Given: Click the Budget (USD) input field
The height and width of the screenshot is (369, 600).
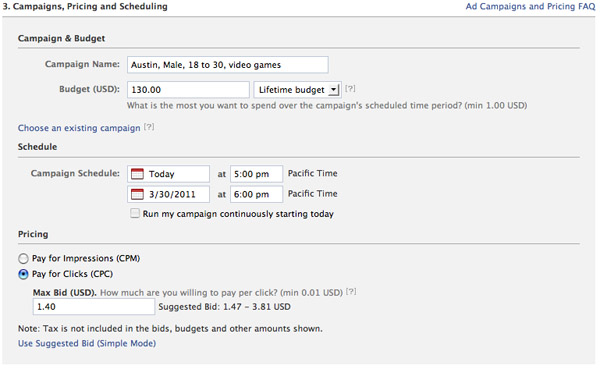Looking at the screenshot, I should click(188, 90).
